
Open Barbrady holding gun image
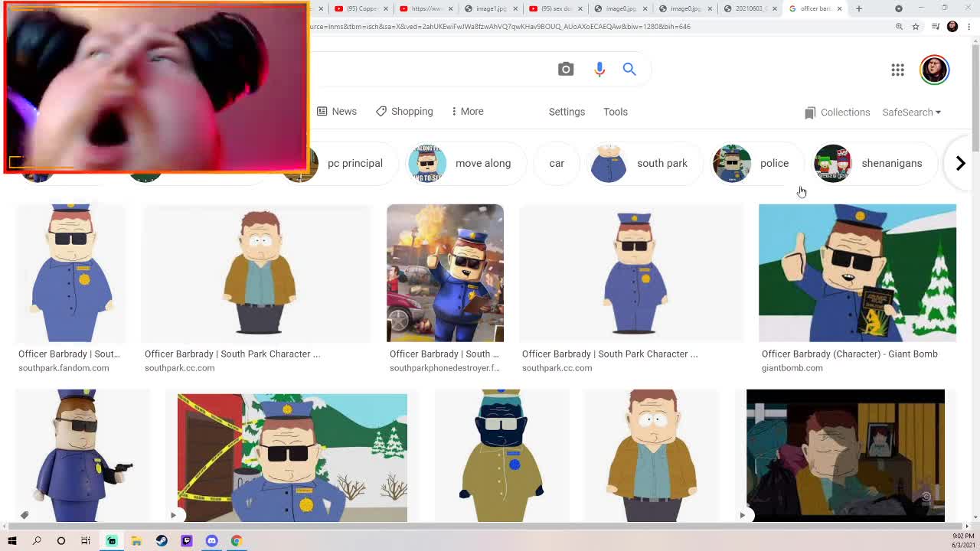coord(83,455)
